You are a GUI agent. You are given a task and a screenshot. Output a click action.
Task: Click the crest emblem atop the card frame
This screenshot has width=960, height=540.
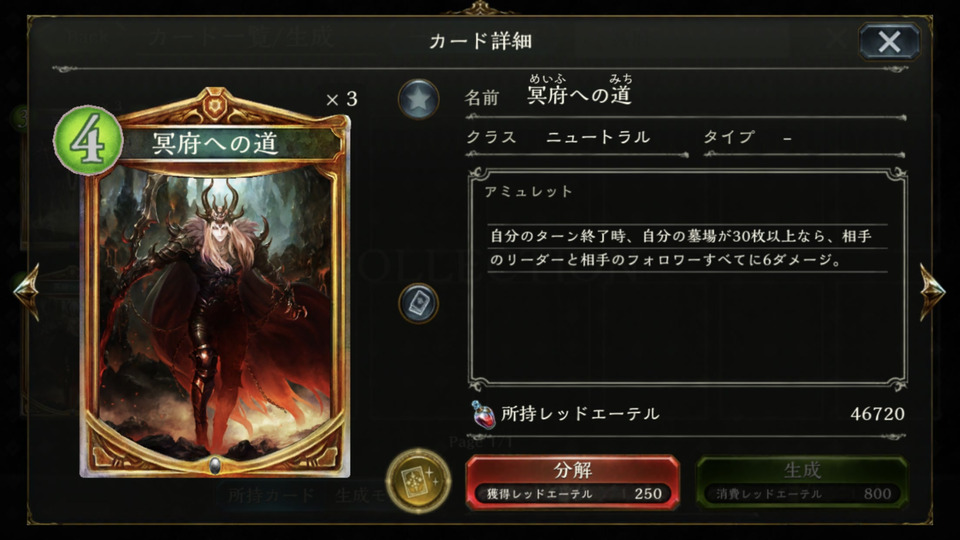[x=215, y=107]
